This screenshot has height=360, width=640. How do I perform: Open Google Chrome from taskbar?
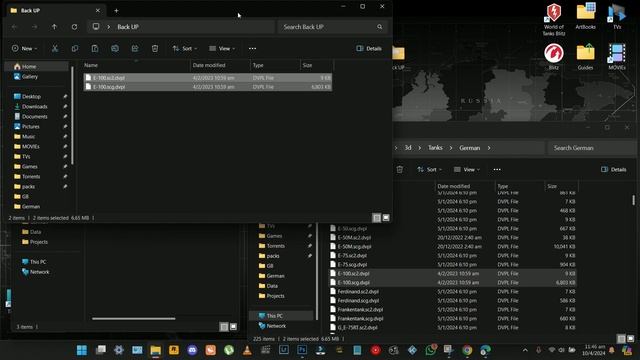point(467,350)
